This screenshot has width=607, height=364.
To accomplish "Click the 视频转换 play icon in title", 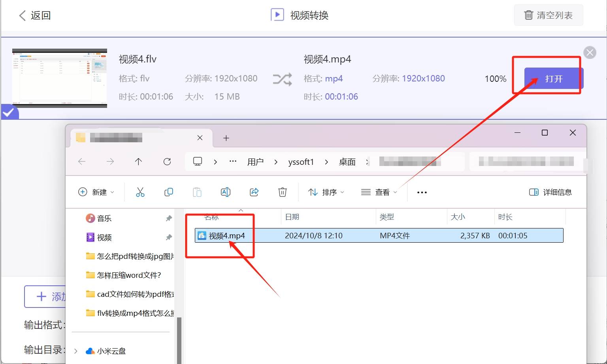I will click(277, 15).
